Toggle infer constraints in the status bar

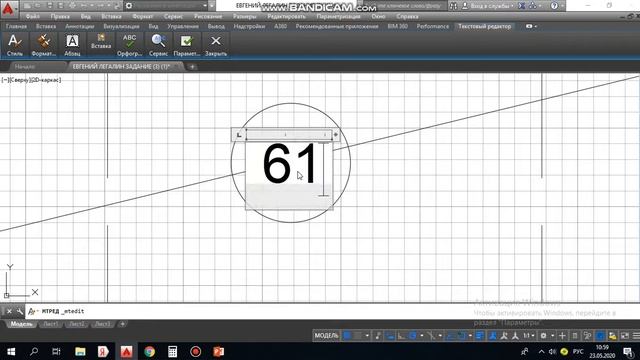coord(378,336)
